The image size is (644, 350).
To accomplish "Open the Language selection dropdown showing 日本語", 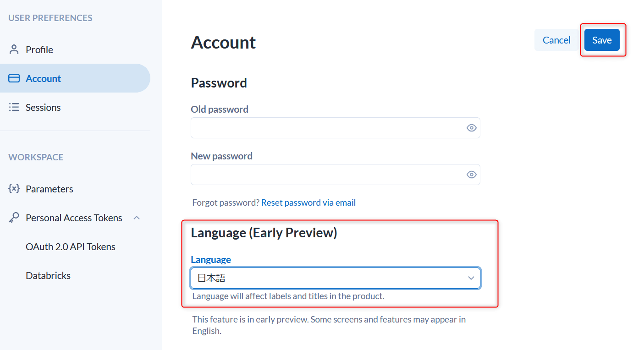I will 335,278.
